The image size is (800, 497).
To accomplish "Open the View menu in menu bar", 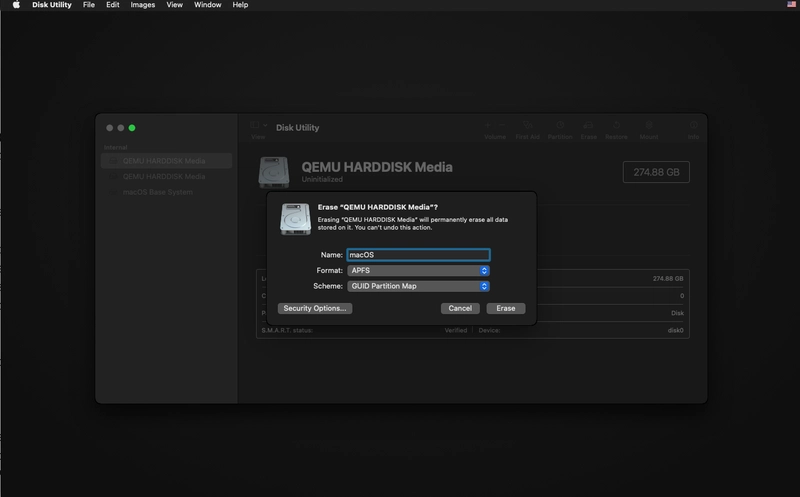I will tap(174, 5).
